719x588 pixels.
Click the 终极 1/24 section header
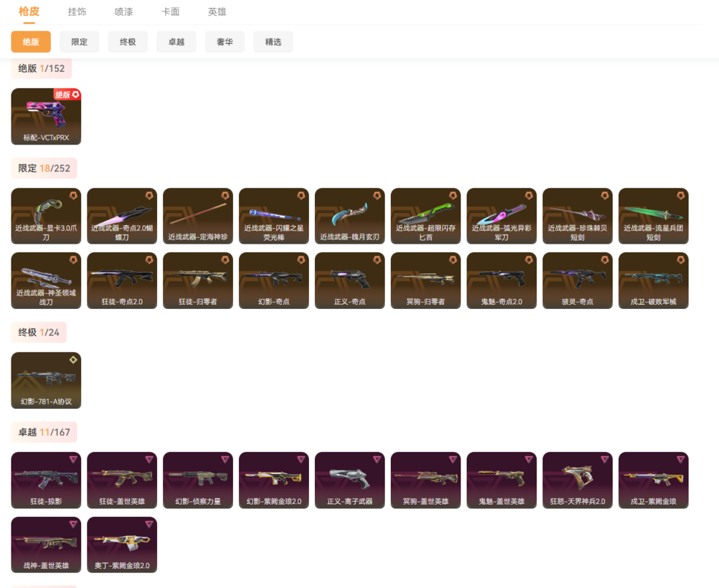click(39, 332)
